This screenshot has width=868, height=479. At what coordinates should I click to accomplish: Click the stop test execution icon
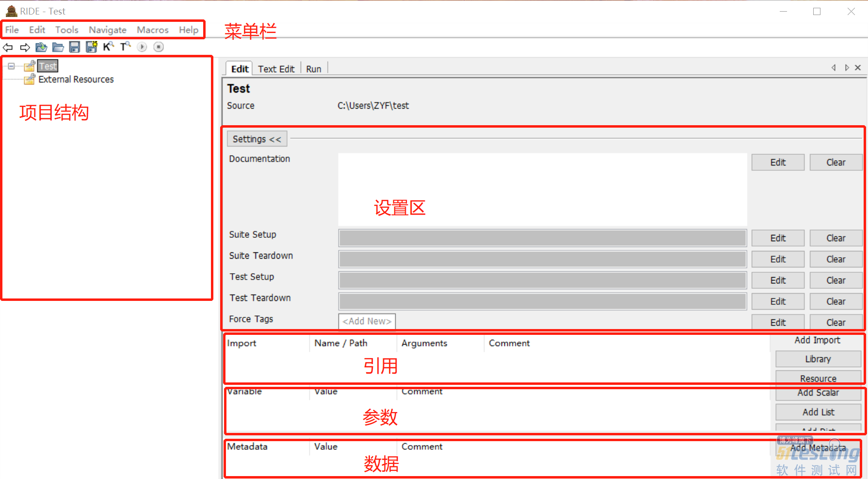158,47
